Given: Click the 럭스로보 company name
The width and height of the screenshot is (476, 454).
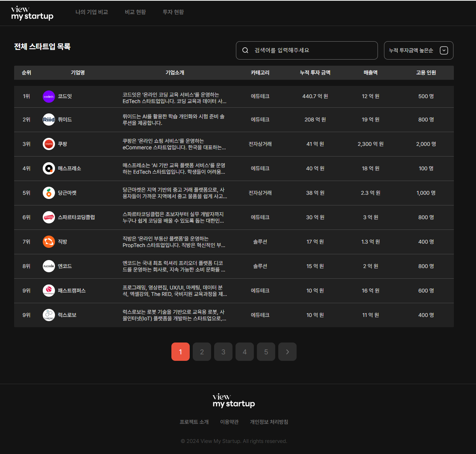Looking at the screenshot, I should point(67,315).
